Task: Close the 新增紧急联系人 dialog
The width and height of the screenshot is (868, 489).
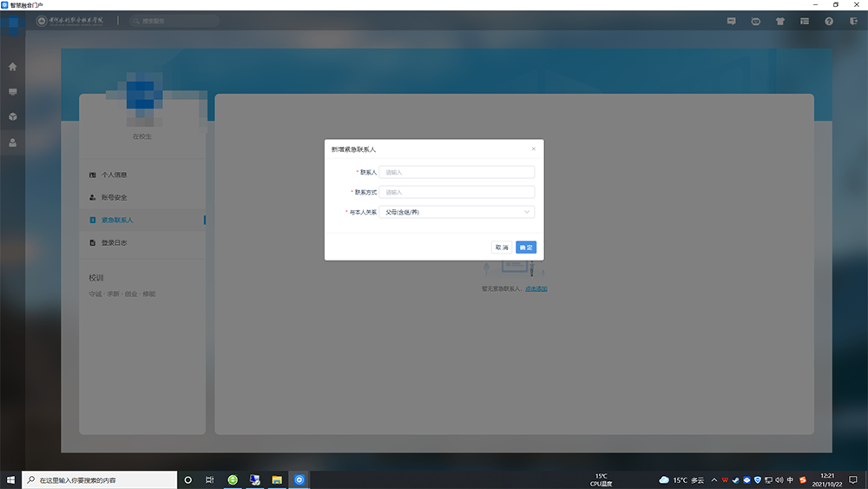Action: [x=533, y=149]
